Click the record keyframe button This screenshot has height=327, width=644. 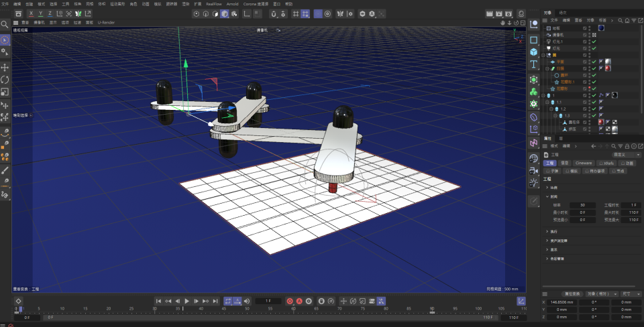click(x=290, y=301)
